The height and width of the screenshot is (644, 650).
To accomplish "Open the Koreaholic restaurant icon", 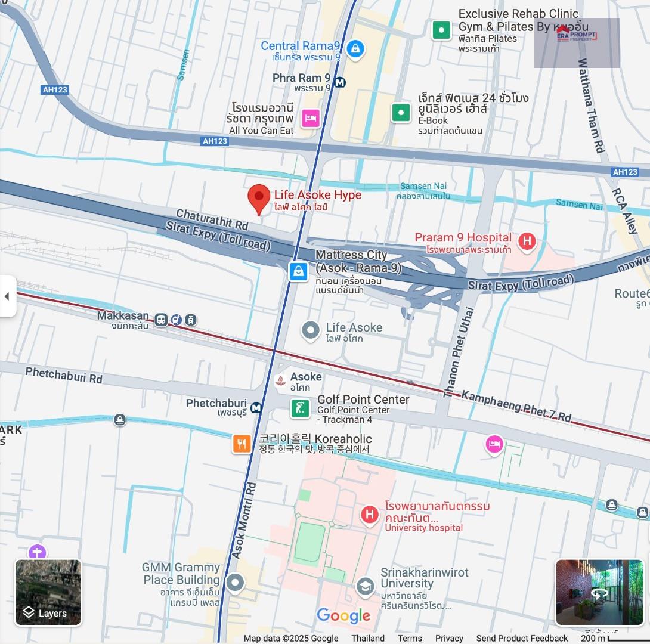I will tap(242, 444).
